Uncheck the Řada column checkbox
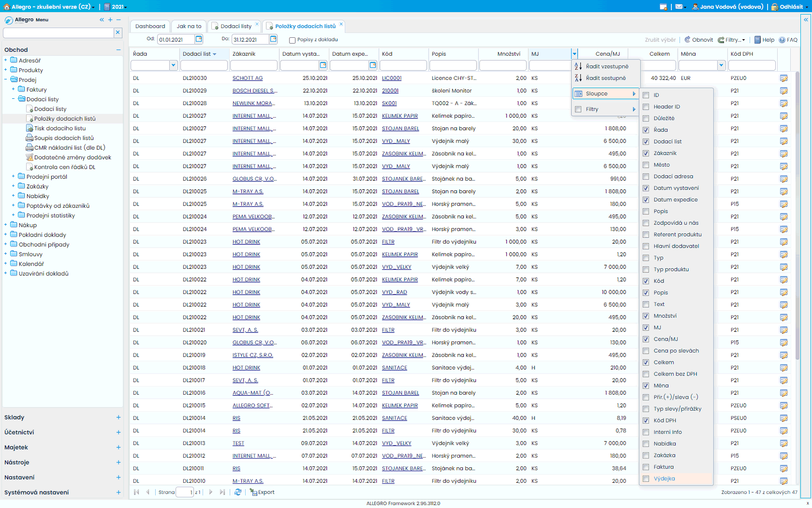The height and width of the screenshot is (508, 812). 646,130
